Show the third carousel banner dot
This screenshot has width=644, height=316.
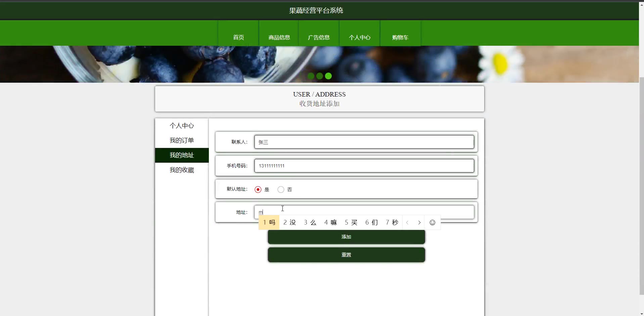pyautogui.click(x=328, y=76)
